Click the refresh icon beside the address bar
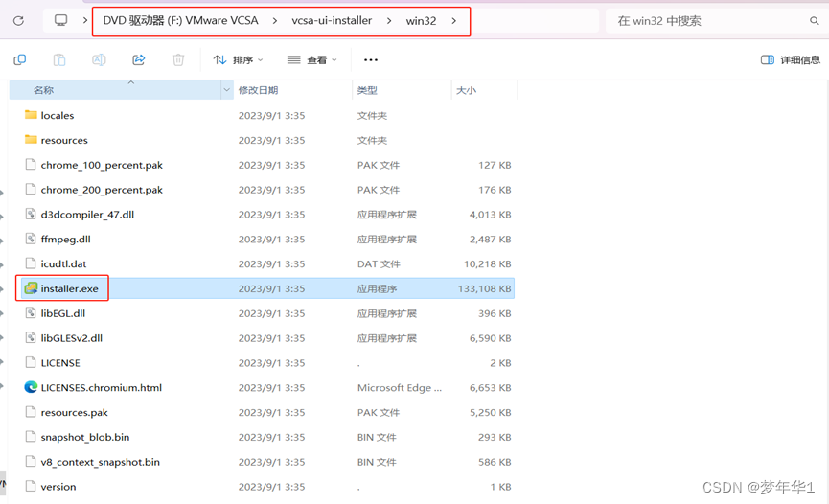Viewport: 829px width, 504px height. (18, 21)
